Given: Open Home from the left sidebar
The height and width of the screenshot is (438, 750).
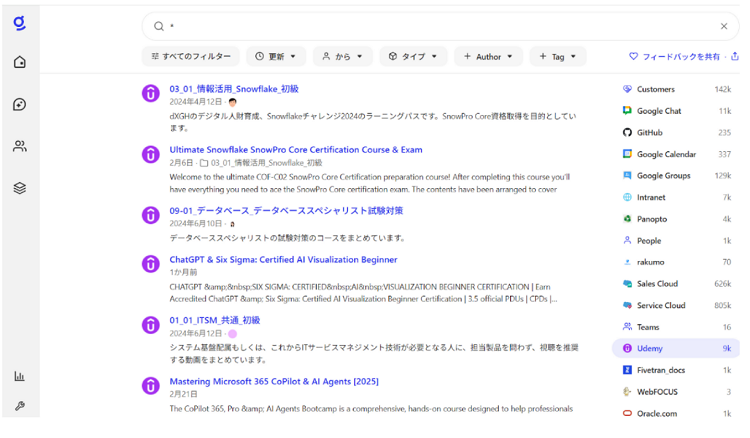Looking at the screenshot, I should coord(19,62).
